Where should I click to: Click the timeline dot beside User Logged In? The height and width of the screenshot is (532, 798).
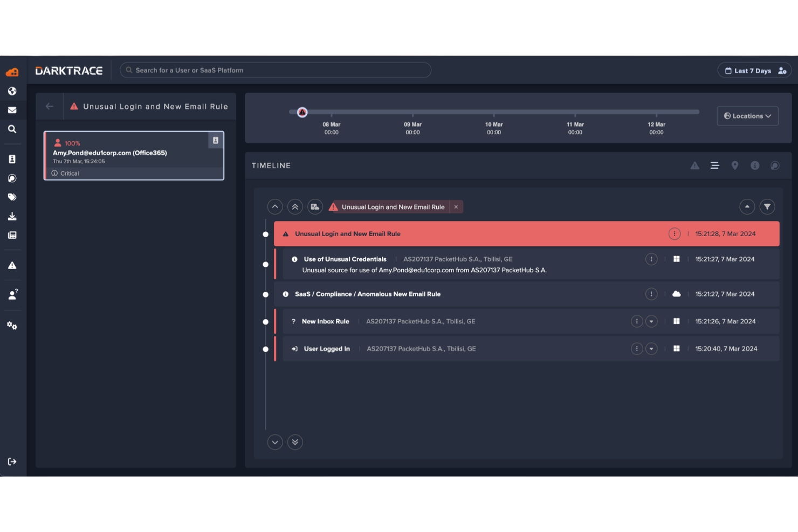(266, 349)
